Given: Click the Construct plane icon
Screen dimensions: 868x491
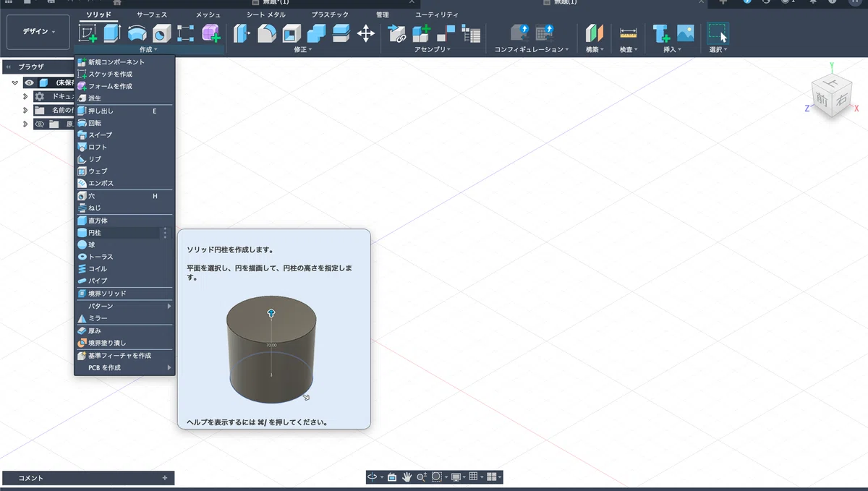Looking at the screenshot, I should pos(594,33).
